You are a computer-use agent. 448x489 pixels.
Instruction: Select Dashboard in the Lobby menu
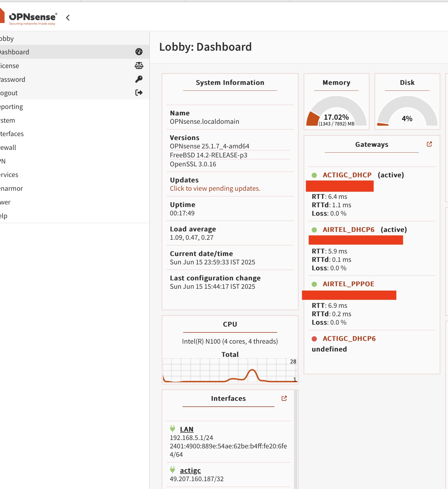[74, 52]
